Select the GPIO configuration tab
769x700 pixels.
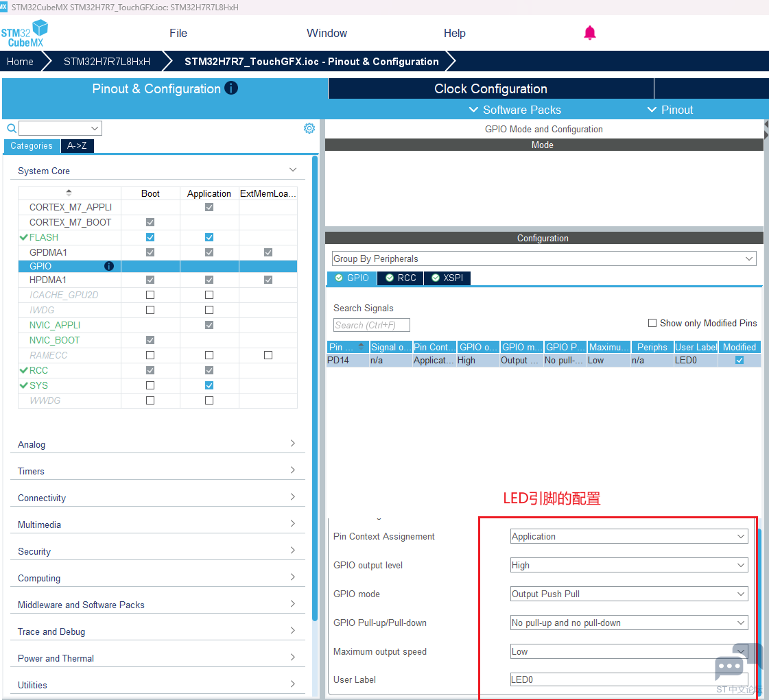click(x=352, y=278)
